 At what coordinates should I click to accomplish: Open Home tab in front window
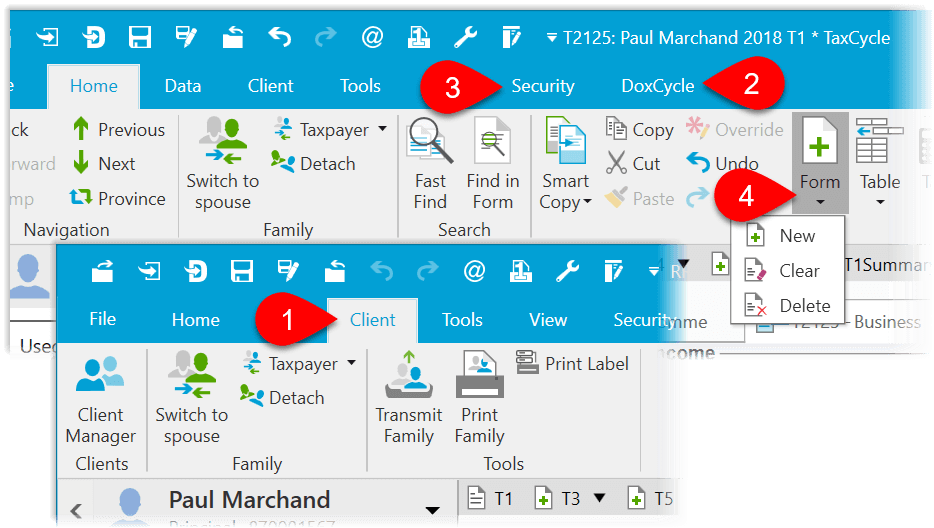click(196, 319)
